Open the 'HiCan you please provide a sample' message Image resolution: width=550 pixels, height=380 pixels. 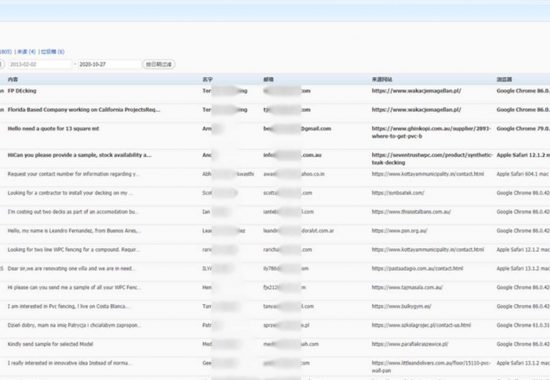[80, 155]
